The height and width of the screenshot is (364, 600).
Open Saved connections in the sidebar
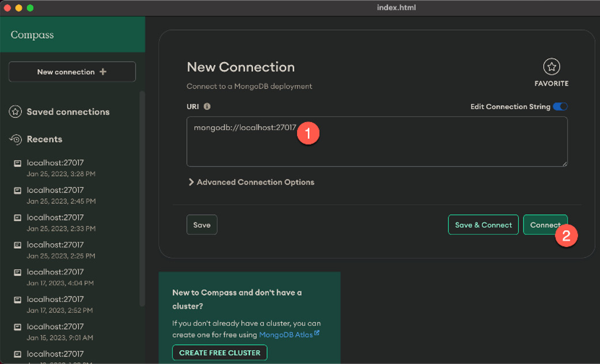(59, 112)
